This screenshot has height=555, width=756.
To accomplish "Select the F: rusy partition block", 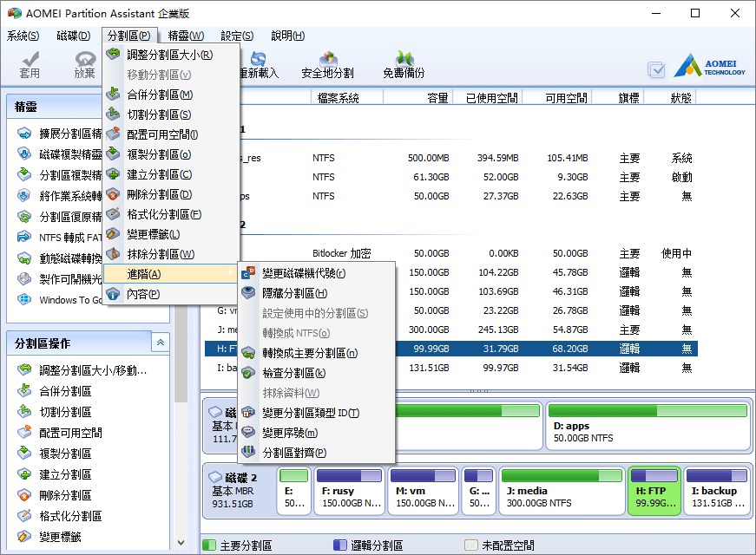I will tap(350, 491).
